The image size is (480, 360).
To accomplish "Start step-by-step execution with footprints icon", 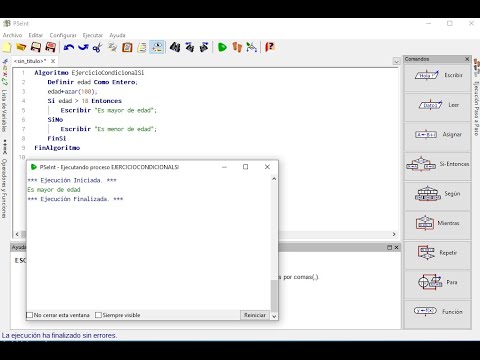I will pyautogui.click(x=237, y=47).
